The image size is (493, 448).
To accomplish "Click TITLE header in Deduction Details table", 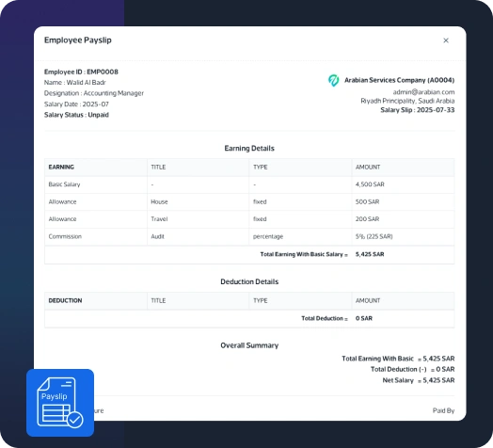I will click(158, 300).
